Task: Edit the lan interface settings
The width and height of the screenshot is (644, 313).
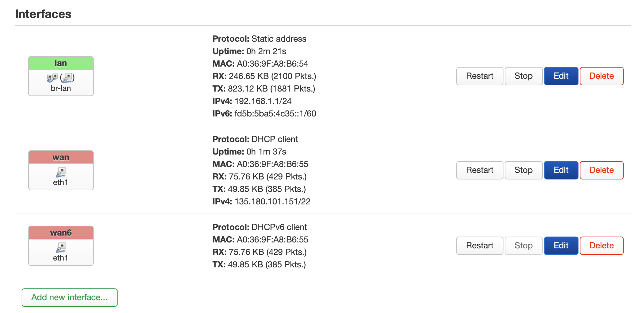Action: [x=561, y=76]
